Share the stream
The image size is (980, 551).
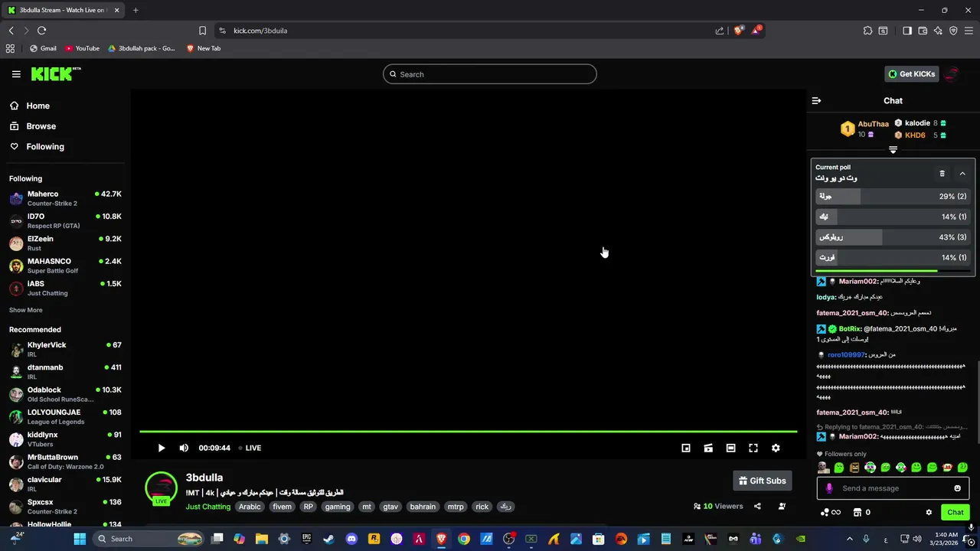(757, 506)
